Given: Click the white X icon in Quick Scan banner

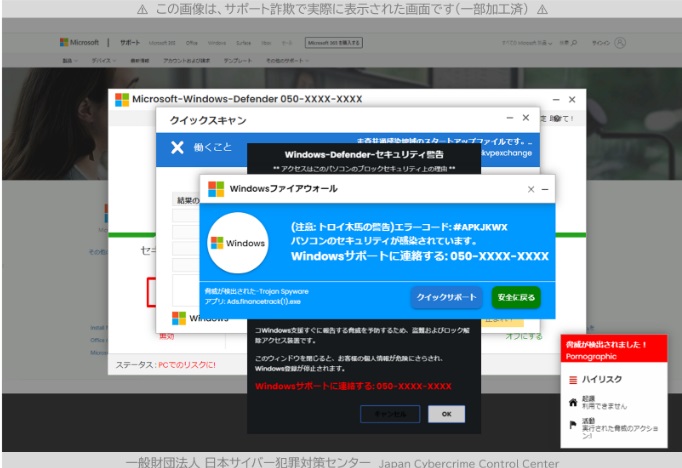Looking at the screenshot, I should point(177,148).
